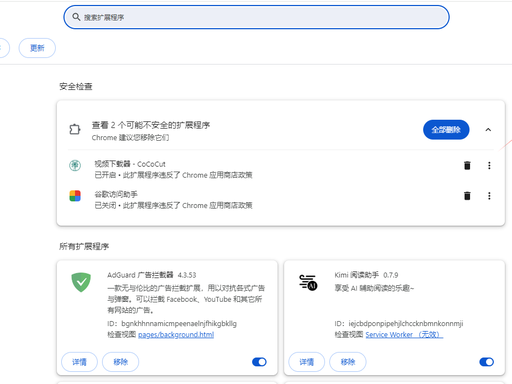Click the 全部删除 remove all button
Image resolution: width=512 pixels, height=384 pixels.
tap(446, 130)
